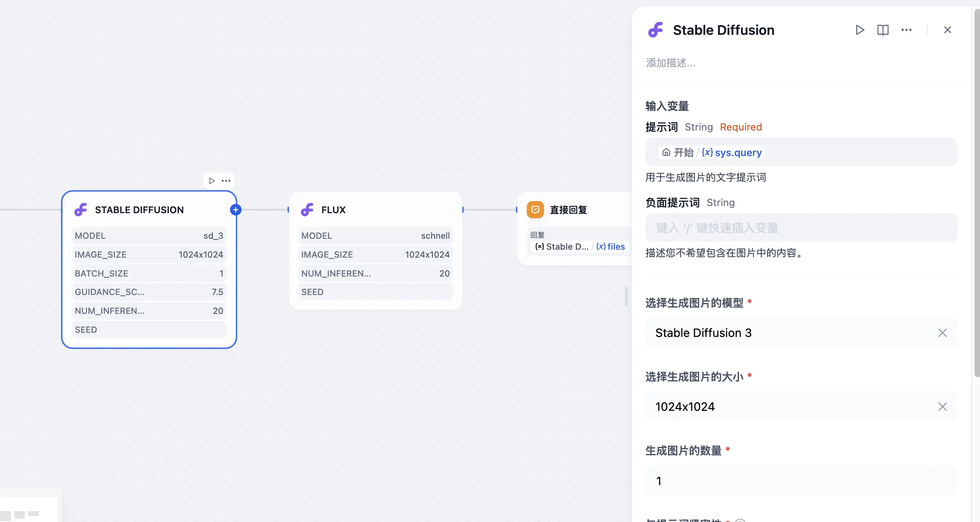Screen dimensions: 980x522
Task: Clear the Stable Diffusion 3 model selection
Action: pos(942,333)
